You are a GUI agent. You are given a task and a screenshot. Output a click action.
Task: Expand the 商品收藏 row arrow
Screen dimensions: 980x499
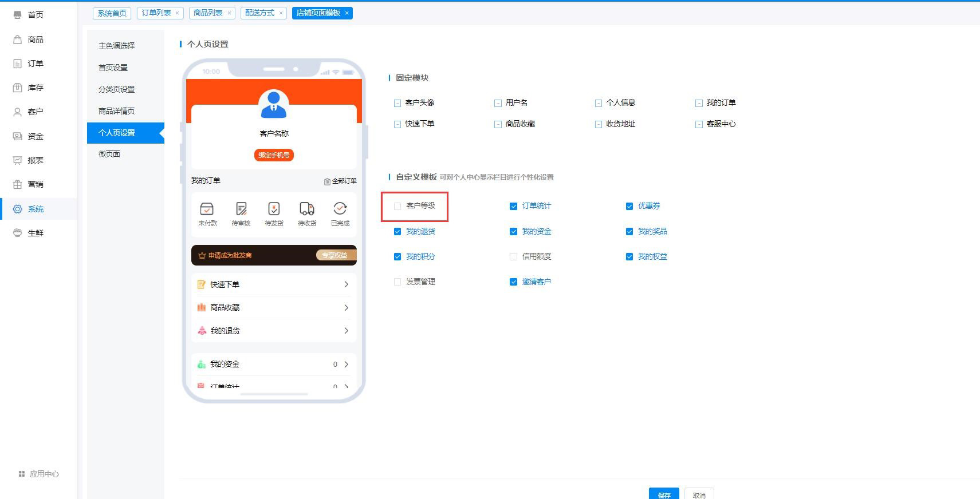[346, 308]
